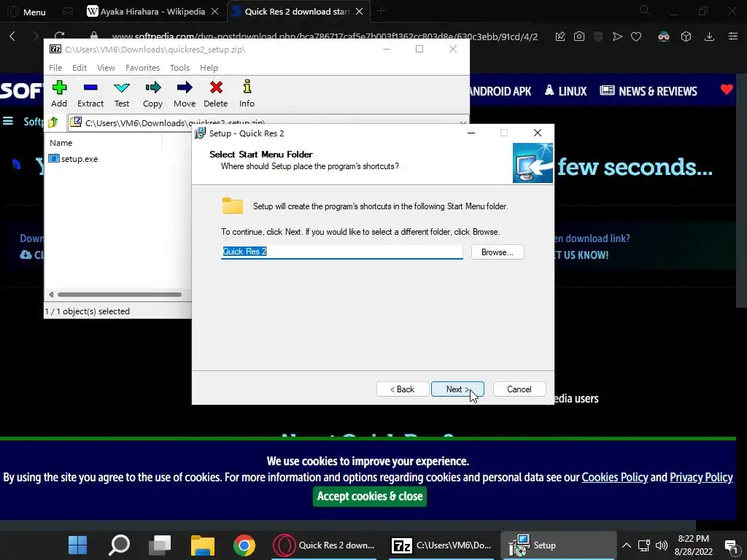Viewport: 747px width, 560px height.
Task: Open File Explorer from the taskbar
Action: point(203,545)
